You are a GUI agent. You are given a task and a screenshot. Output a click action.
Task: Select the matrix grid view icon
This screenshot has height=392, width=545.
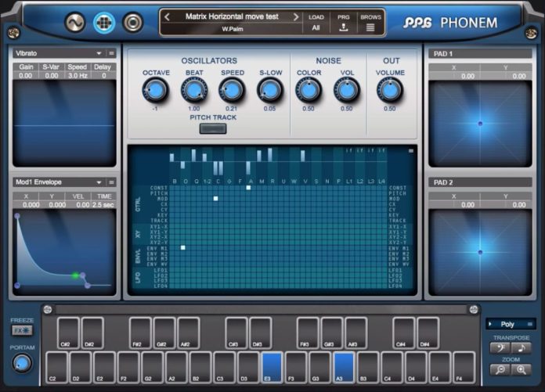coord(104,23)
